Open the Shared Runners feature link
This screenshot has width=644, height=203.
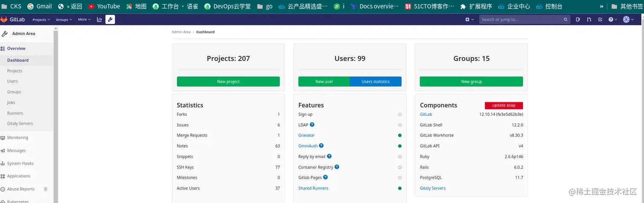coord(313,188)
